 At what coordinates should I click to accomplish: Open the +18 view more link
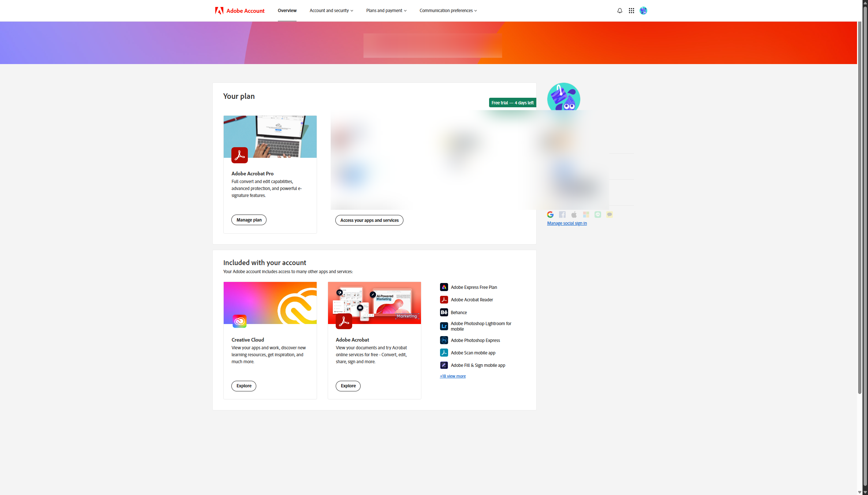tap(452, 376)
